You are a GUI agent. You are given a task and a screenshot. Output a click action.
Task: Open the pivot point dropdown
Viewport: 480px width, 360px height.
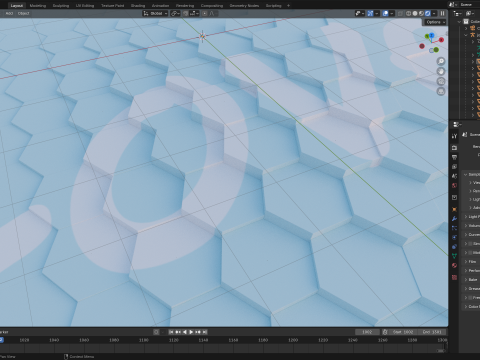tap(175, 13)
